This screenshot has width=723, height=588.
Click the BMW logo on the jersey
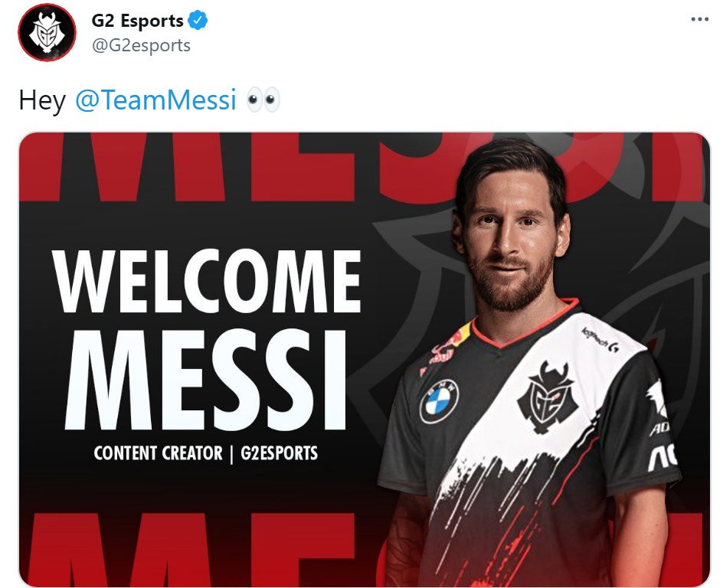[439, 401]
